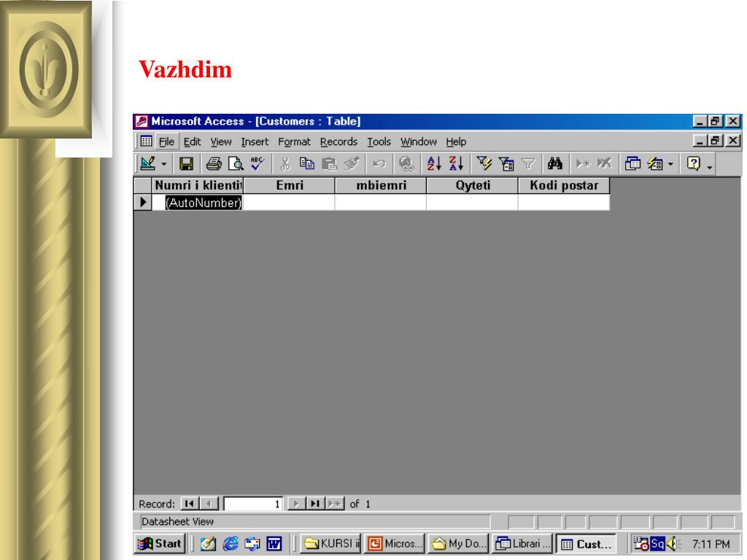Screen dimensions: 747x560
Task: Sort ascending with the A-Z icon
Action: [434, 164]
